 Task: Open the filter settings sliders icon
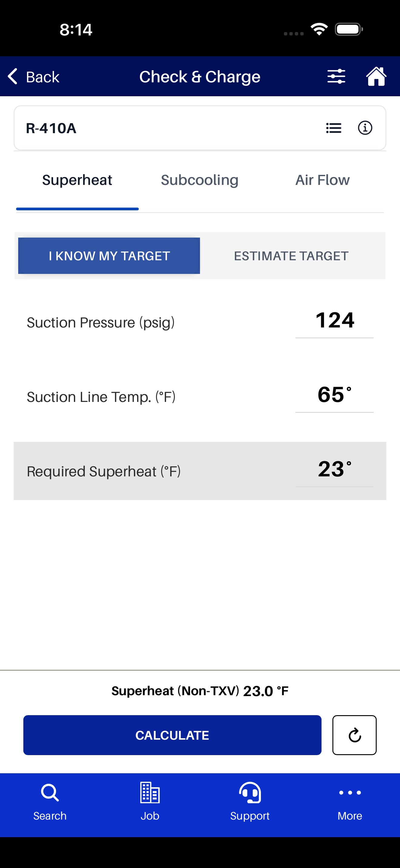coord(336,77)
